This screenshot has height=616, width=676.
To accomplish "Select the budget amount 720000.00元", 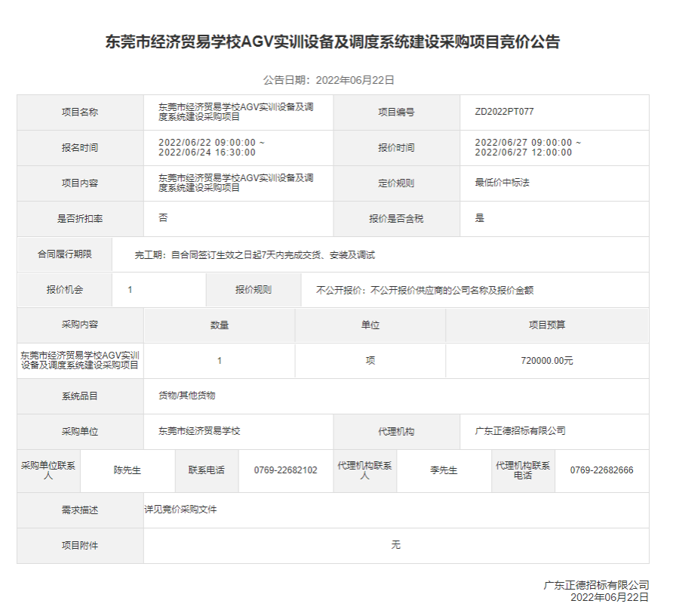I will 547,361.
